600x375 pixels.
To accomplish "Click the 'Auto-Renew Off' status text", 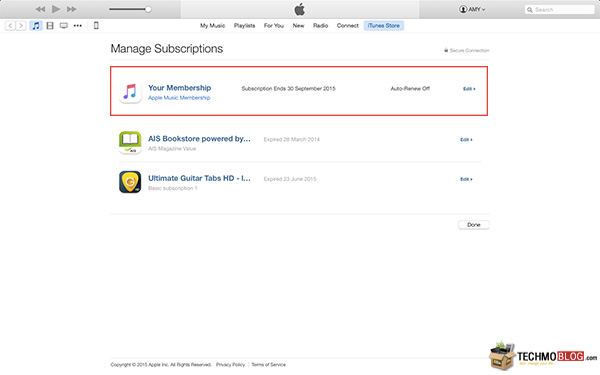I will 410,88.
